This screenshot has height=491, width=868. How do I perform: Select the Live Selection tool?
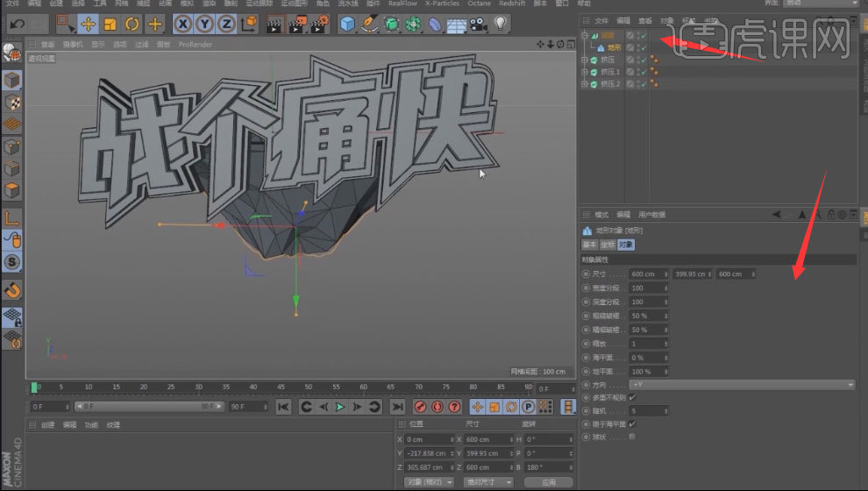[66, 24]
